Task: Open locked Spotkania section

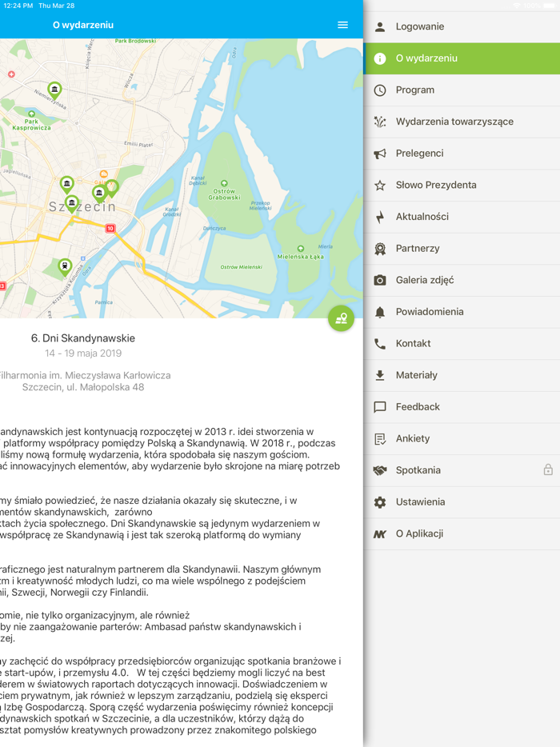Action: pos(462,470)
